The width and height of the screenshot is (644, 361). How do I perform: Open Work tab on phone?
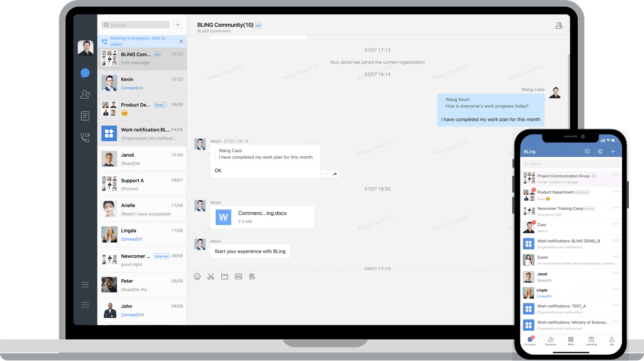pyautogui.click(x=571, y=341)
